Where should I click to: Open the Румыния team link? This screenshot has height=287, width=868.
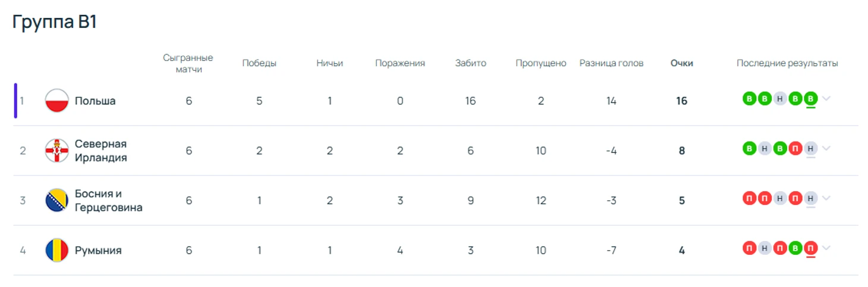(98, 250)
